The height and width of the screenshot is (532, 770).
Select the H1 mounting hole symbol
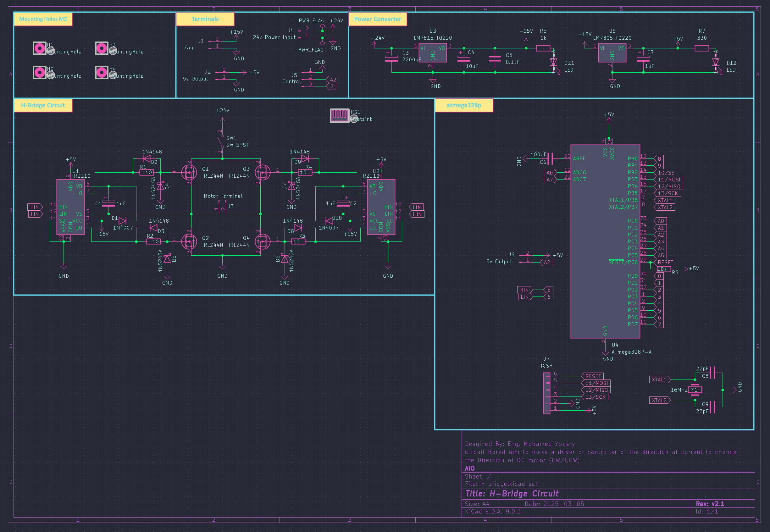(x=40, y=48)
